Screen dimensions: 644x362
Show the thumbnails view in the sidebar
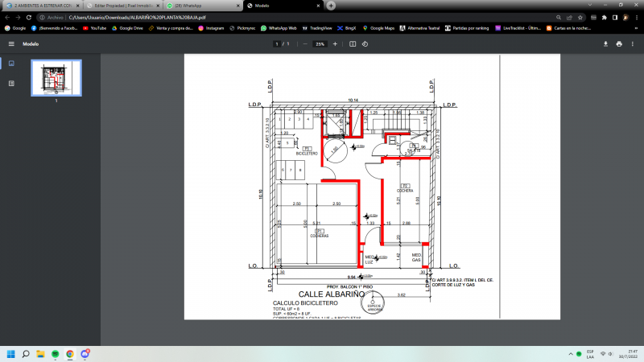pos(11,63)
